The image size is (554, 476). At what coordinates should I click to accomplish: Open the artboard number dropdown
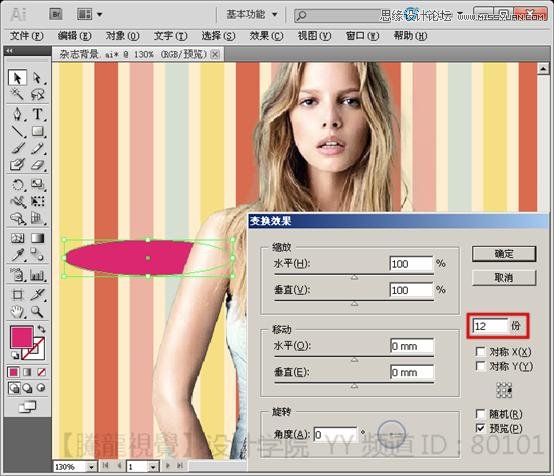153,467
